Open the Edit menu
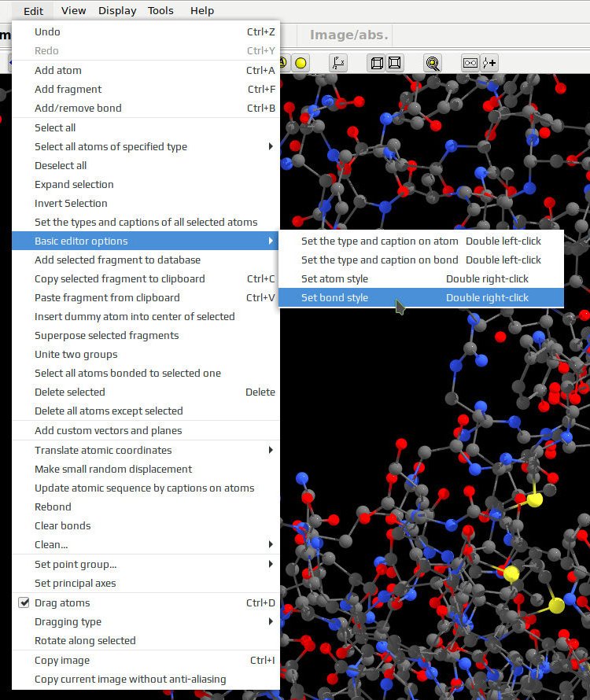This screenshot has width=590, height=700. point(34,11)
